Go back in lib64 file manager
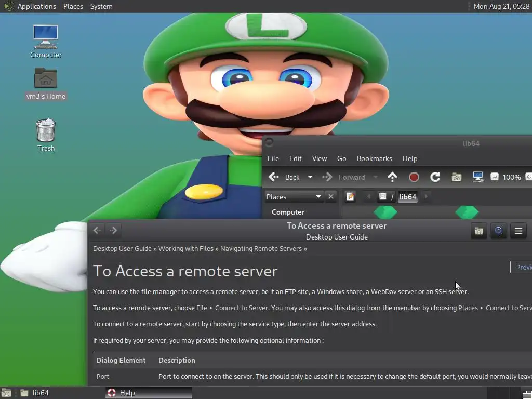The height and width of the screenshot is (399, 532). tap(284, 177)
